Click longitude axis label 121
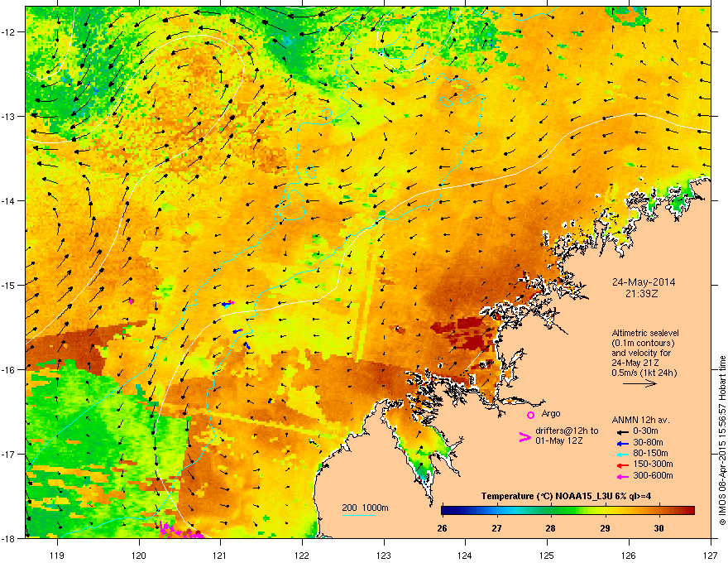The image size is (728, 563). 220,555
